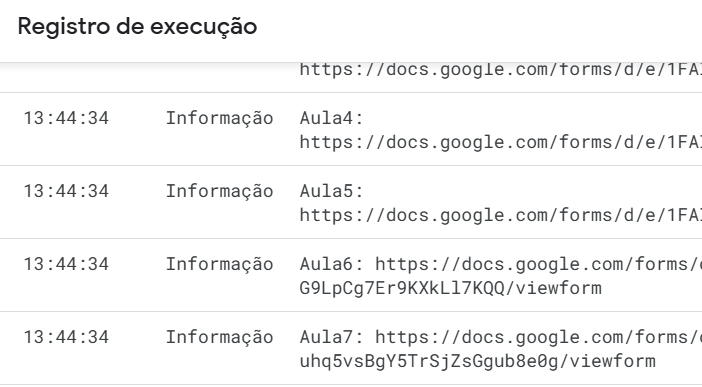Click the Registro de execução heading
The image size is (702, 387).
point(137,26)
